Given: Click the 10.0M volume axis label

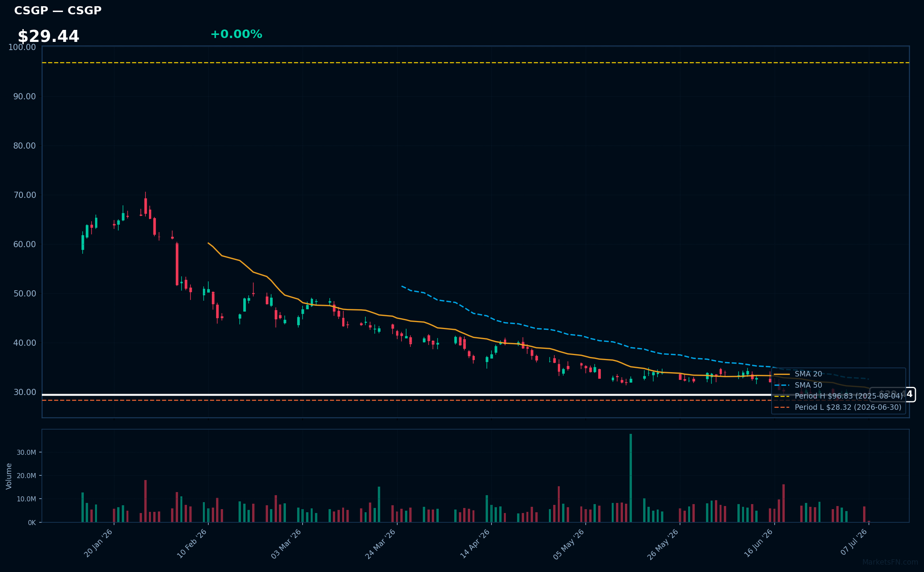Looking at the screenshot, I should pyautogui.click(x=26, y=499).
